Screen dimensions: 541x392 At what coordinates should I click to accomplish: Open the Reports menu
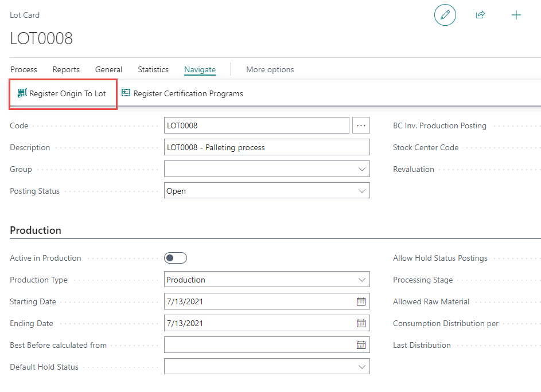pos(66,69)
